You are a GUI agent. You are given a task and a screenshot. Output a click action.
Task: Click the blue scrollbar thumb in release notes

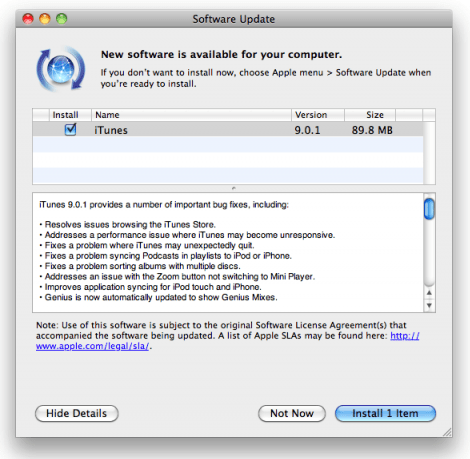(x=429, y=209)
